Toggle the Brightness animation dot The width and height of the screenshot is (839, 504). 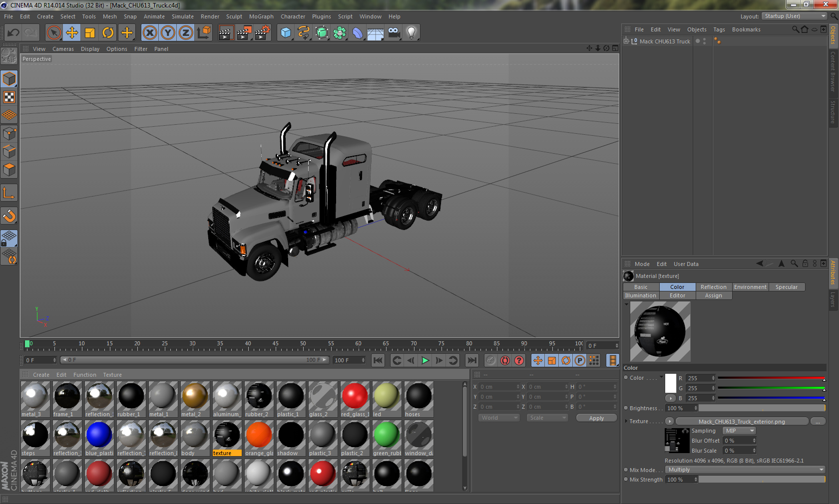(x=626, y=408)
